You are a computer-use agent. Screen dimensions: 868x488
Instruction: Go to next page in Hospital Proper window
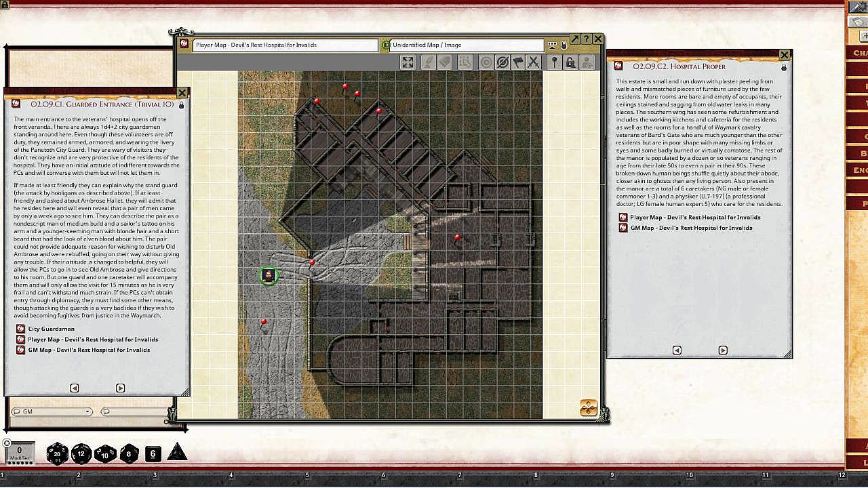(x=723, y=350)
